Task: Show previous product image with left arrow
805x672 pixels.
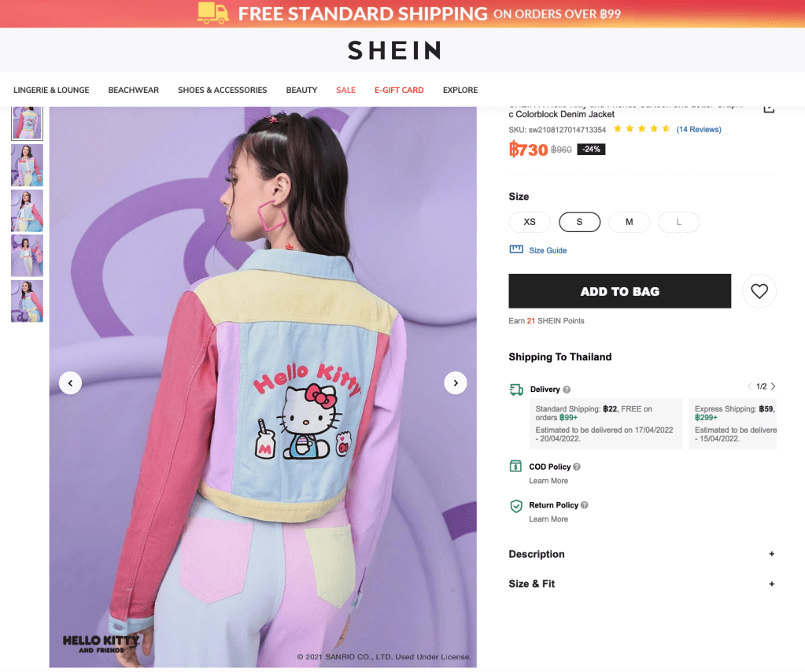Action: (70, 383)
